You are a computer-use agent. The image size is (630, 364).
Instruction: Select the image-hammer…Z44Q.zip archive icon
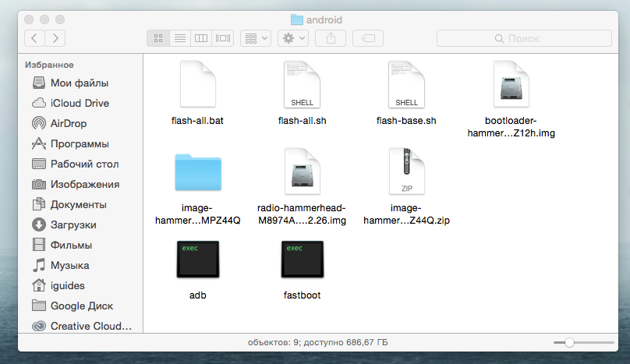tap(406, 171)
